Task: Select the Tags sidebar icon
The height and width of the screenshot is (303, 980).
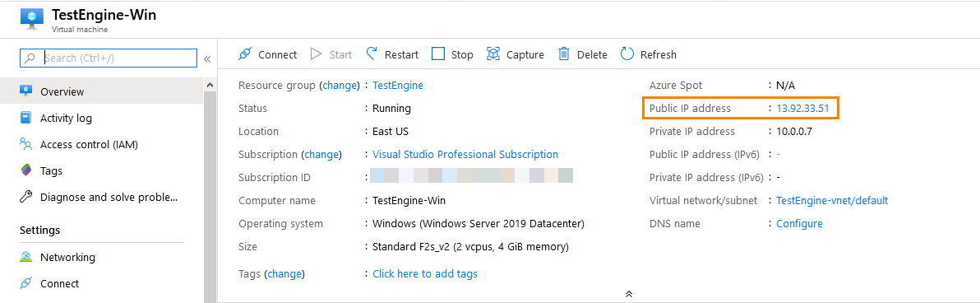Action: (25, 170)
